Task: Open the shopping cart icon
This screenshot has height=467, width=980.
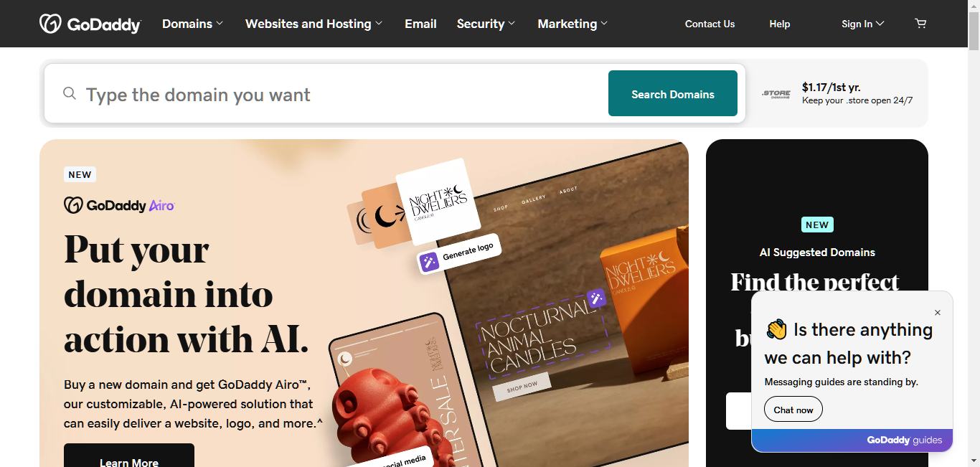Action: [920, 24]
